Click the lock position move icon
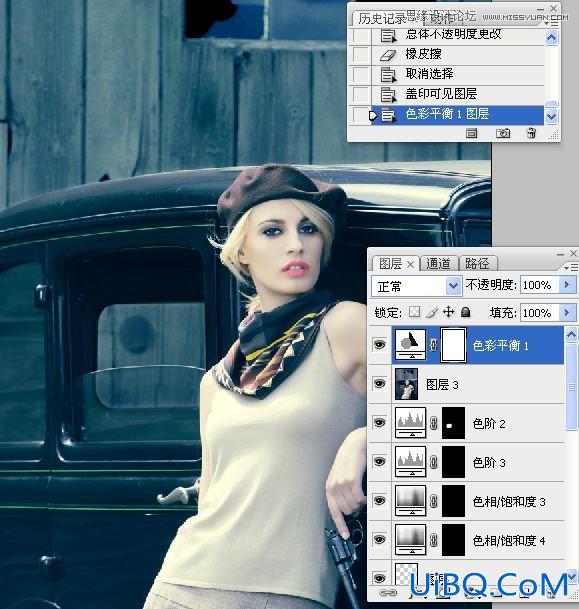This screenshot has width=579, height=609. (449, 312)
